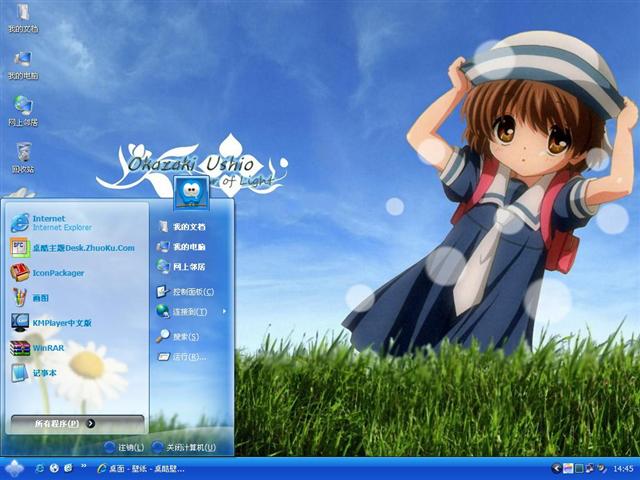Expand the 连接到(T) submenu

click(190, 311)
